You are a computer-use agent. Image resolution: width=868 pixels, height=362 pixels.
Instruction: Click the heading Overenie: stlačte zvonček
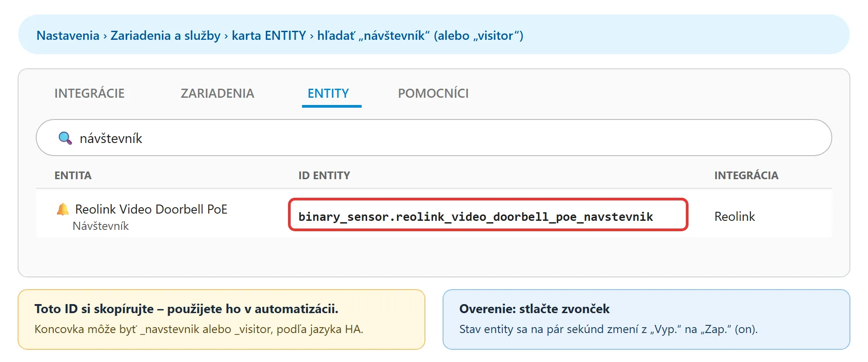tap(534, 309)
